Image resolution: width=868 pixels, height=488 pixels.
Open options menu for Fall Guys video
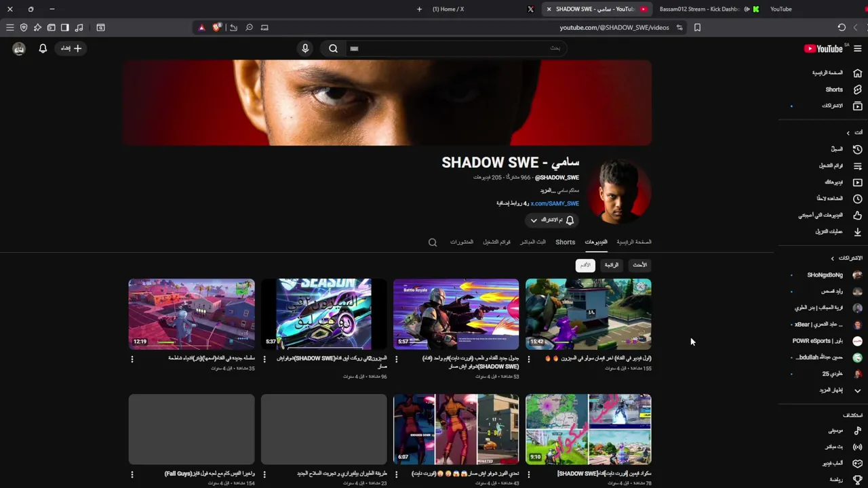tap(132, 474)
